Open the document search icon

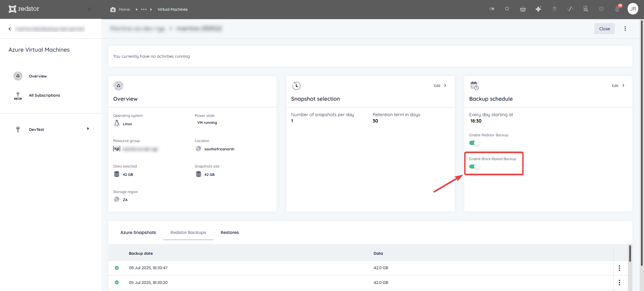586,9
